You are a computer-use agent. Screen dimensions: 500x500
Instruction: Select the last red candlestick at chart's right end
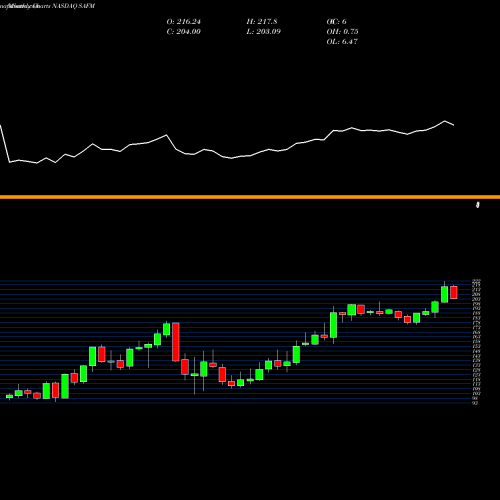(454, 292)
